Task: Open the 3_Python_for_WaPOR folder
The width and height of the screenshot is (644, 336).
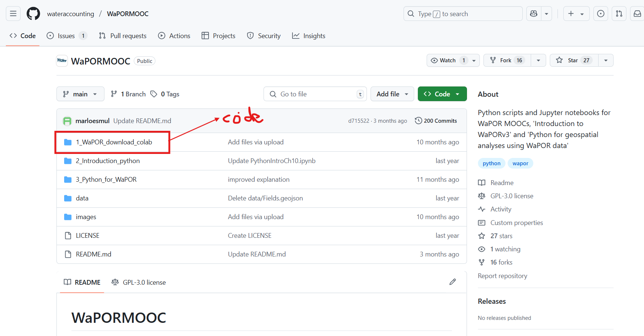Action: pyautogui.click(x=106, y=180)
